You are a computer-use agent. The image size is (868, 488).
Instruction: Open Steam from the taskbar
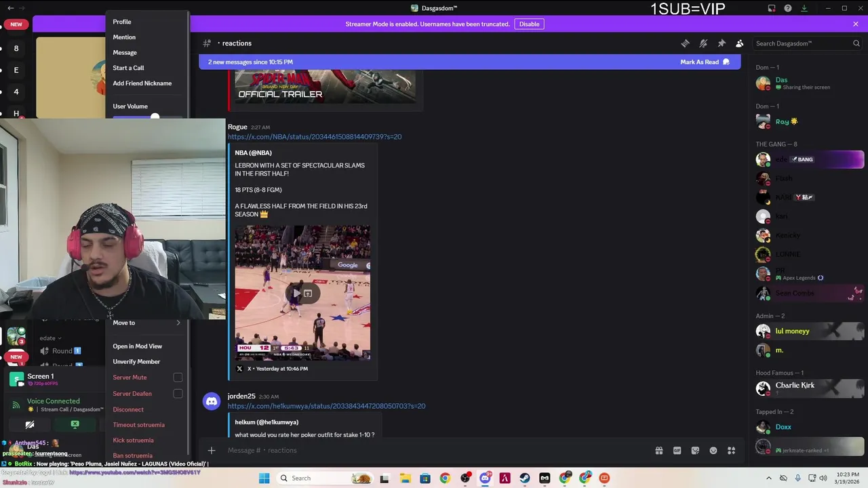[525, 478]
